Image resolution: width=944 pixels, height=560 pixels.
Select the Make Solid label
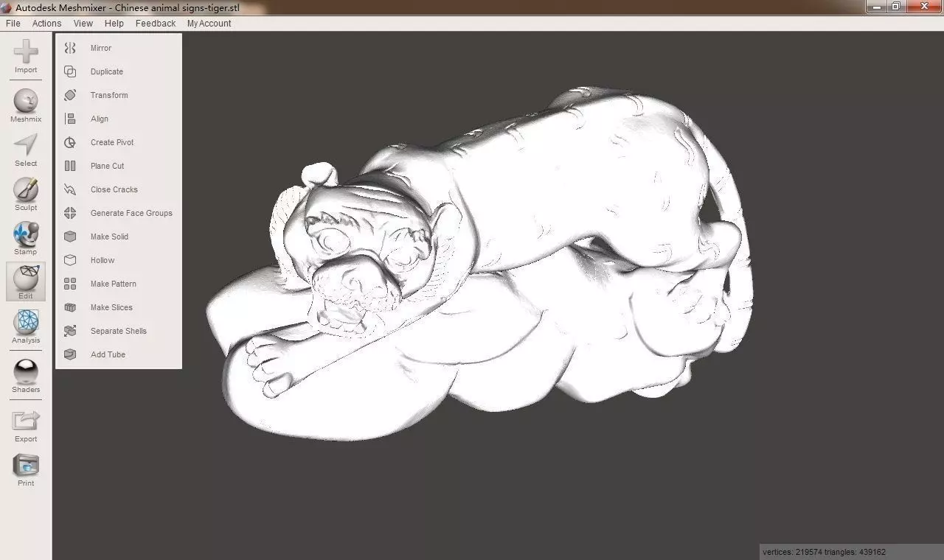109,237
